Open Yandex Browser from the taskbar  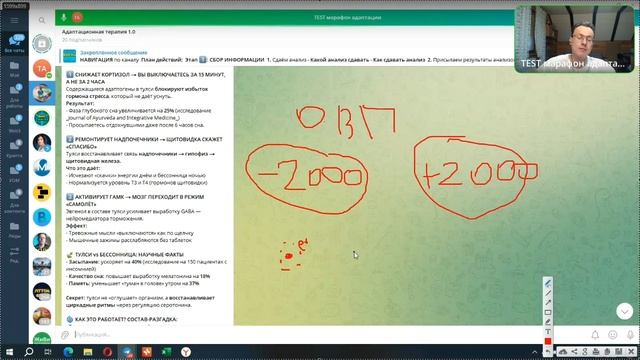point(186,352)
